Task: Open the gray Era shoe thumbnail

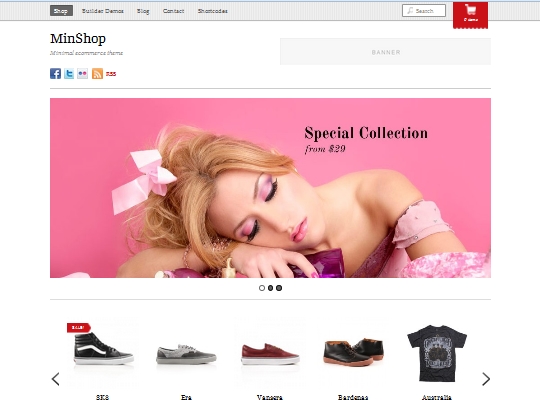Action: [x=186, y=353]
